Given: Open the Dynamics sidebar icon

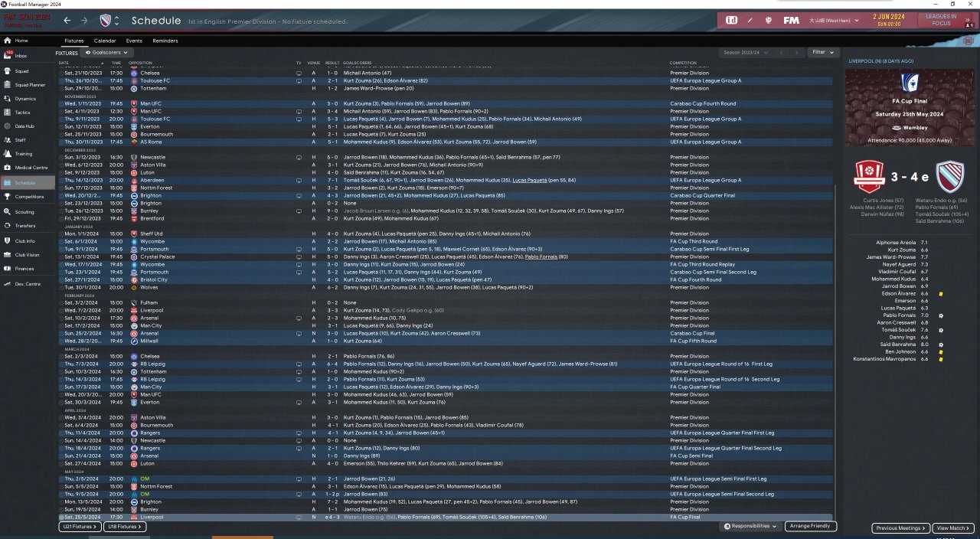Looking at the screenshot, I should tap(8, 98).
